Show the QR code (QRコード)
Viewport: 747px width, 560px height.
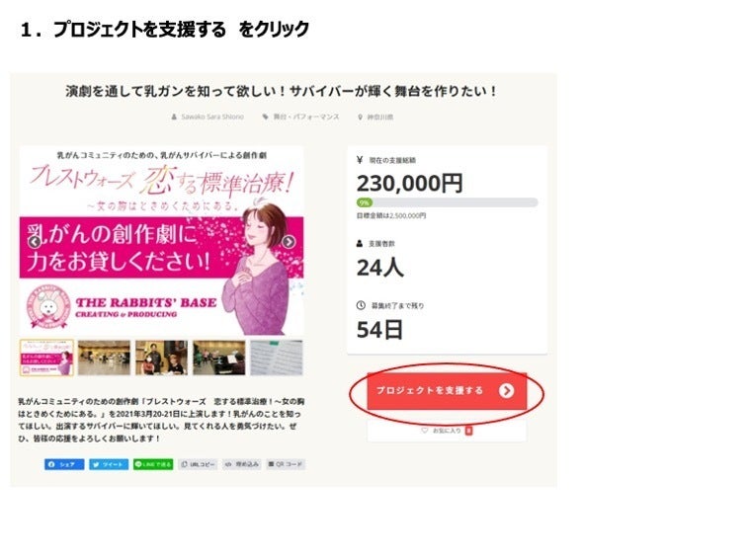click(285, 463)
